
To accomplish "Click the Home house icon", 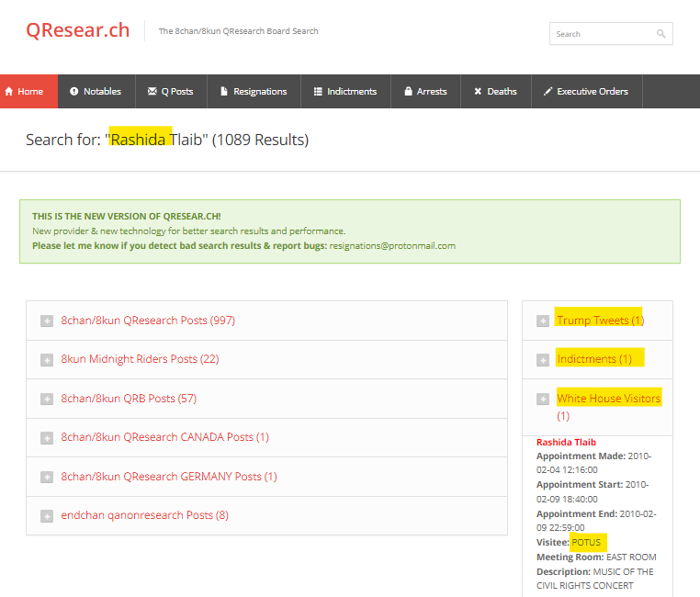I will coord(9,92).
